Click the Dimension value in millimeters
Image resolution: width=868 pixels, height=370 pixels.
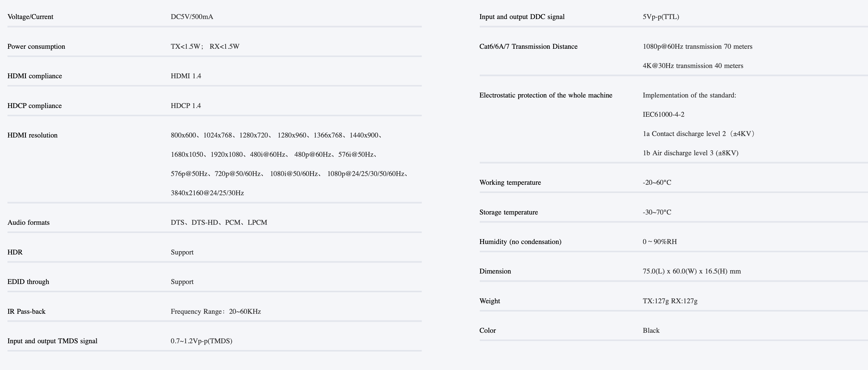(691, 271)
